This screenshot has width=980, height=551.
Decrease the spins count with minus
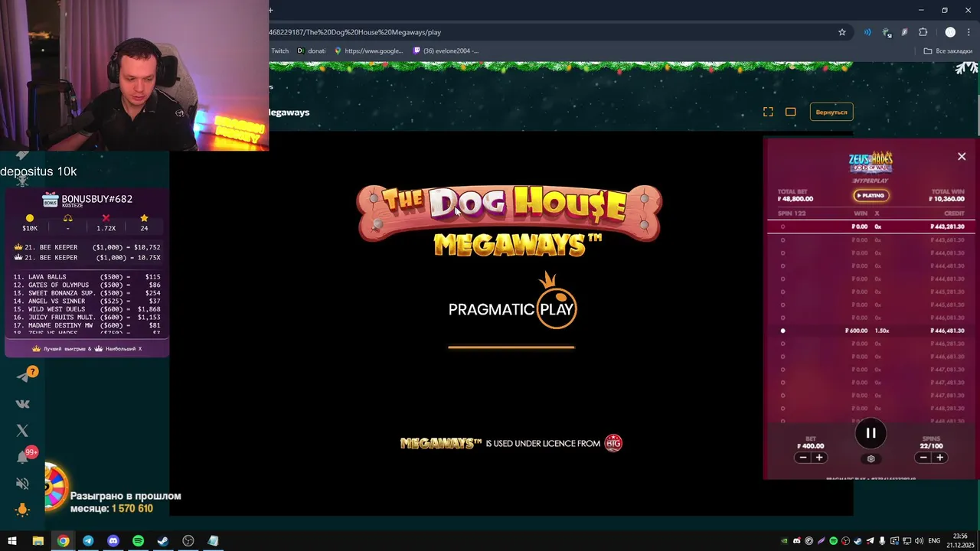click(923, 458)
